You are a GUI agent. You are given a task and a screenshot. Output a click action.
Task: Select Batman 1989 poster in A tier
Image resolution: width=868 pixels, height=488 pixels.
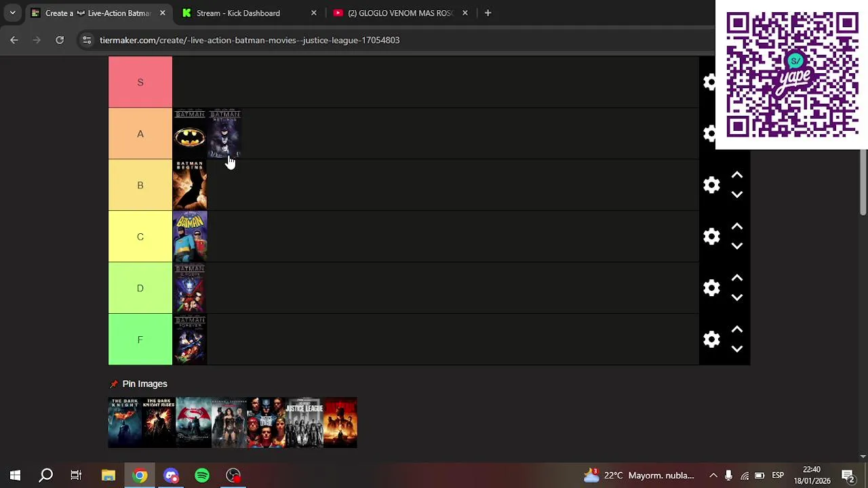point(190,134)
